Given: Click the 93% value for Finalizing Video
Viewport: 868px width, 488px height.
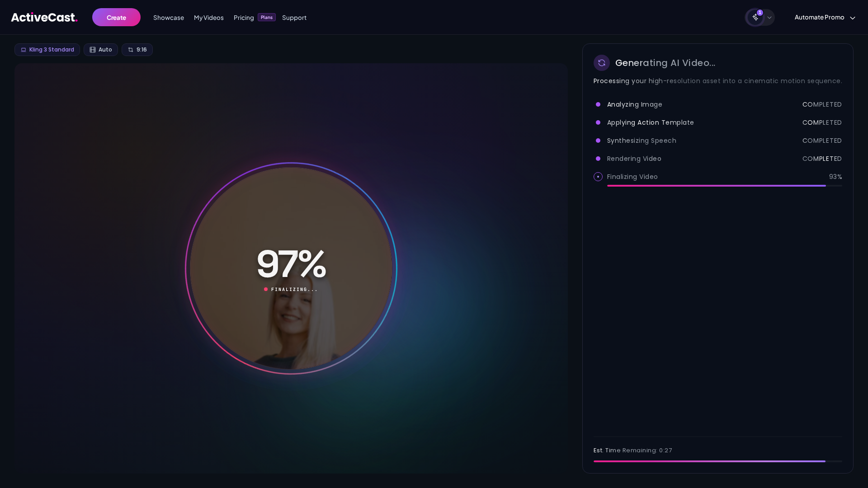Looking at the screenshot, I should [x=835, y=177].
